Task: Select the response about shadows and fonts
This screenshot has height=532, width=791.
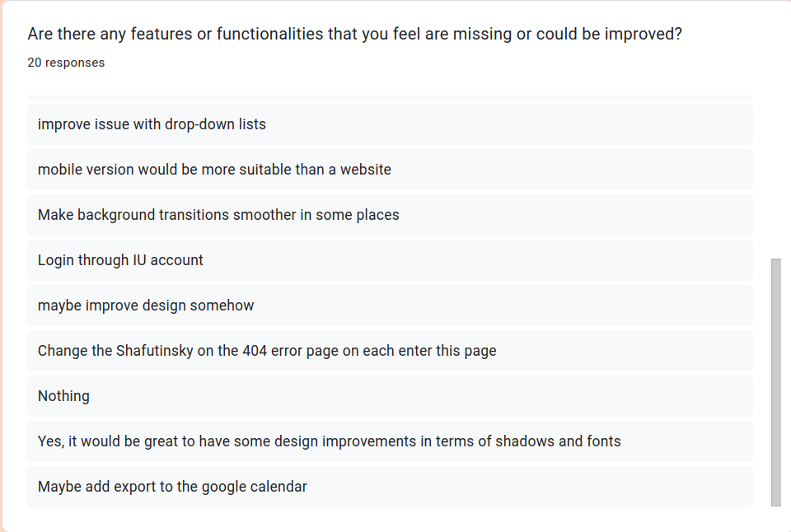Action: [x=330, y=441]
